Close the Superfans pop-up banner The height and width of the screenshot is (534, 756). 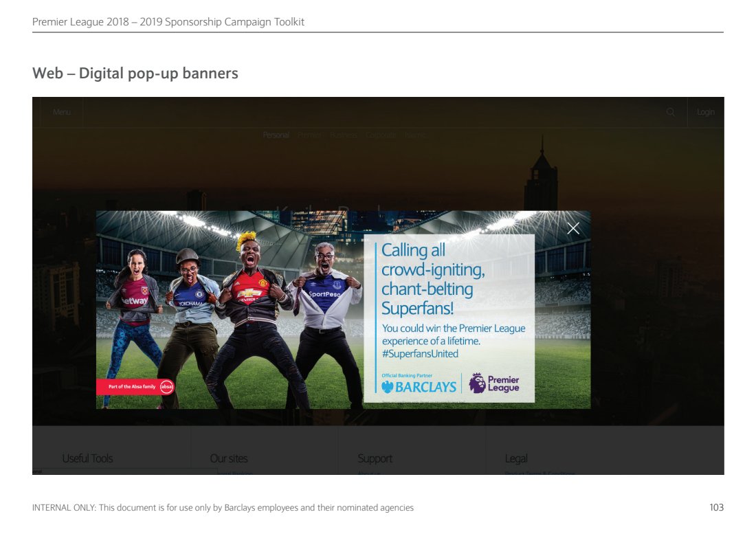coord(573,229)
